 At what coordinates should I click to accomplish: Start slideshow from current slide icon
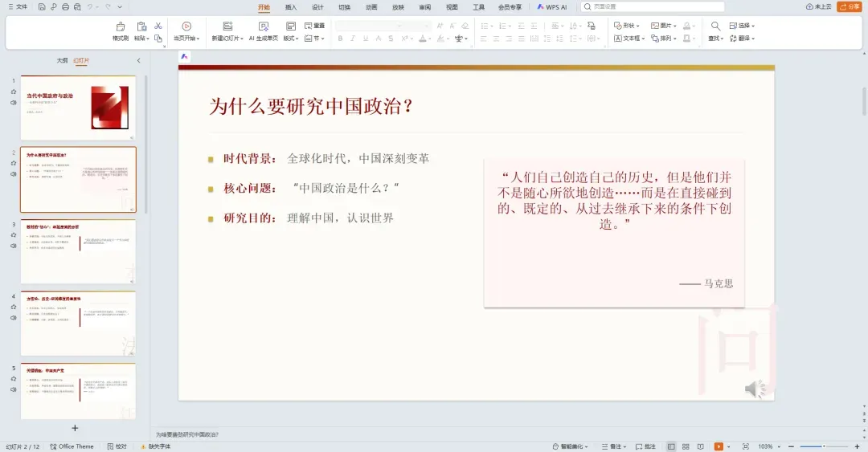[186, 26]
